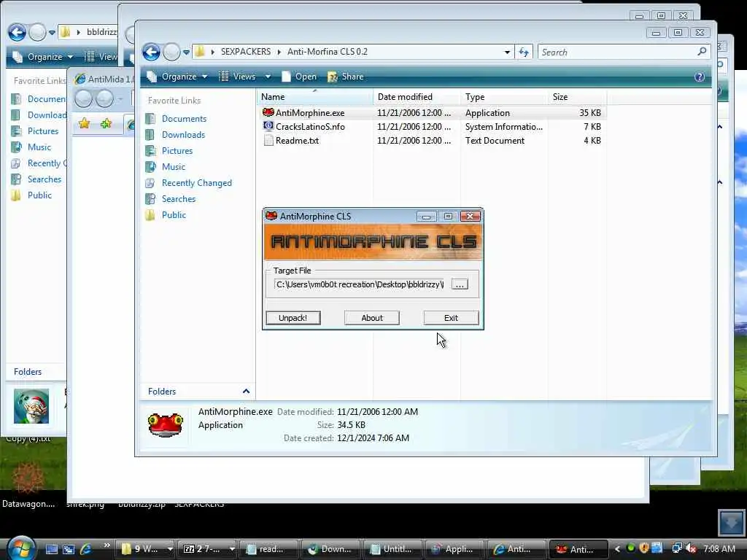Switch to Anti... Internet Explorer taskbar button
Image resolution: width=747 pixels, height=560 pixels.
pos(516,549)
